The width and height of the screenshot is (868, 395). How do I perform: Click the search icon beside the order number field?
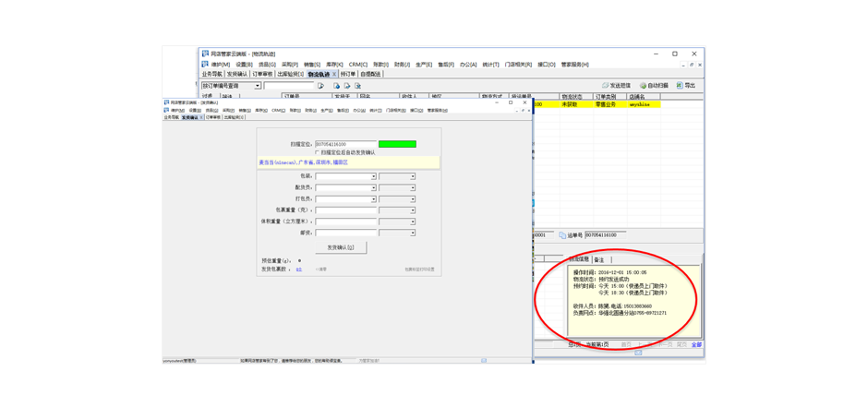point(320,86)
